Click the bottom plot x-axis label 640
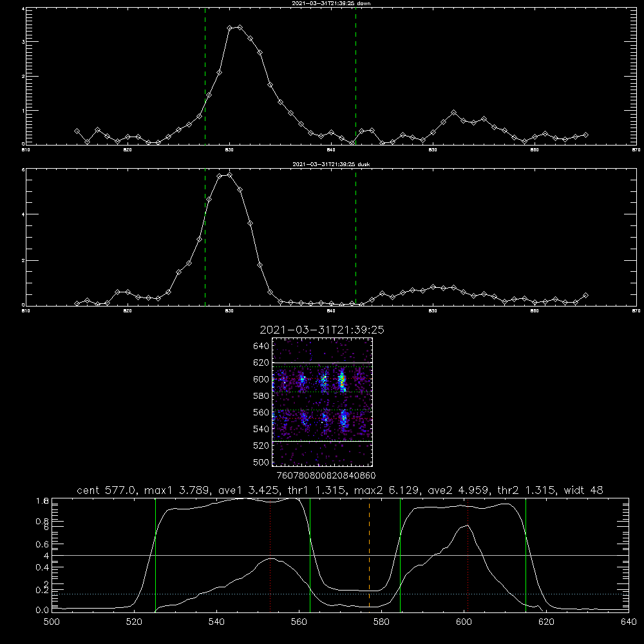The image size is (644, 644). pyautogui.click(x=629, y=622)
